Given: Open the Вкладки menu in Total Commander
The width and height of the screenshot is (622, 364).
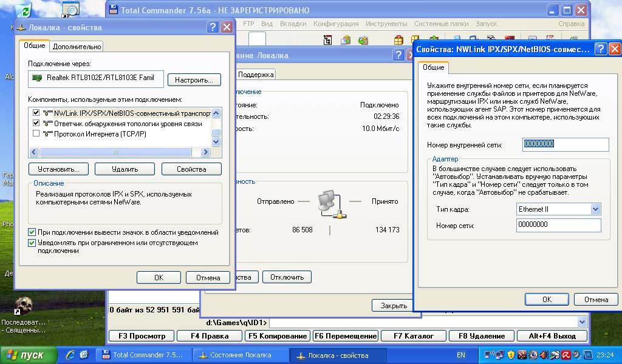Looking at the screenshot, I should [293, 24].
